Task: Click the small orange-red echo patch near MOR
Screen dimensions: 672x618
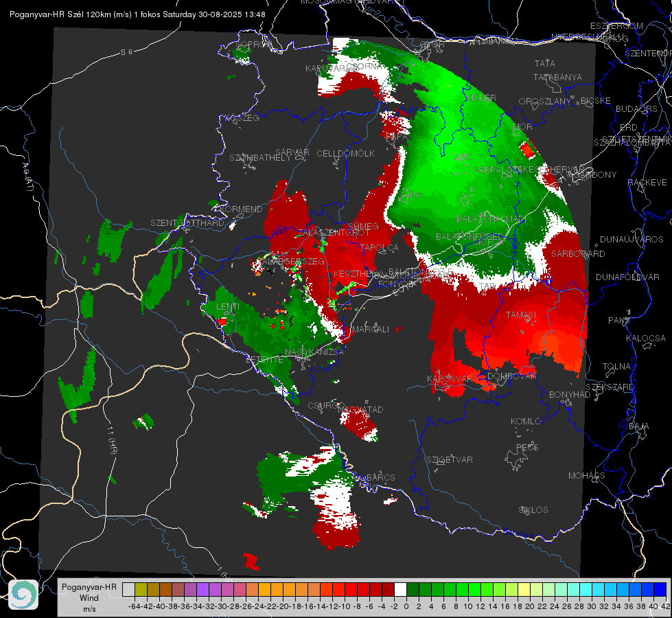Action: [x=527, y=150]
